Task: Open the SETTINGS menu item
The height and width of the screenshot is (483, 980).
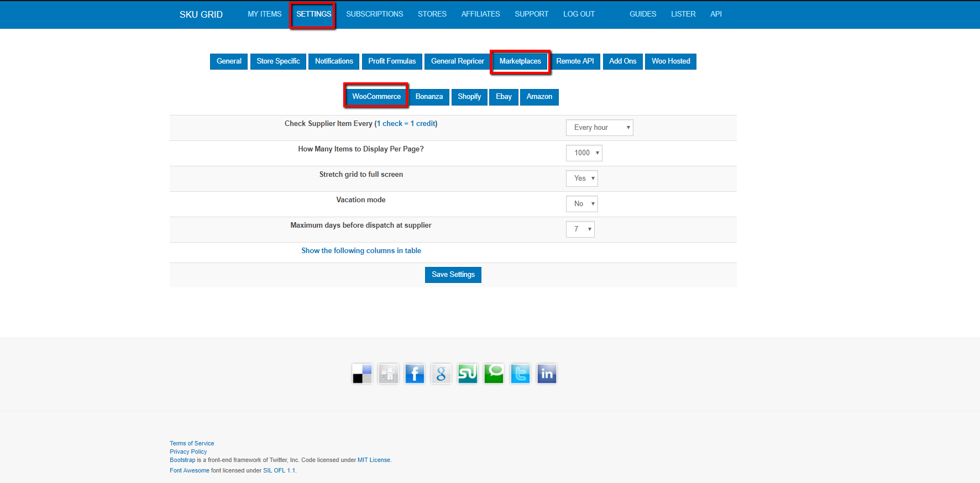Action: tap(313, 14)
